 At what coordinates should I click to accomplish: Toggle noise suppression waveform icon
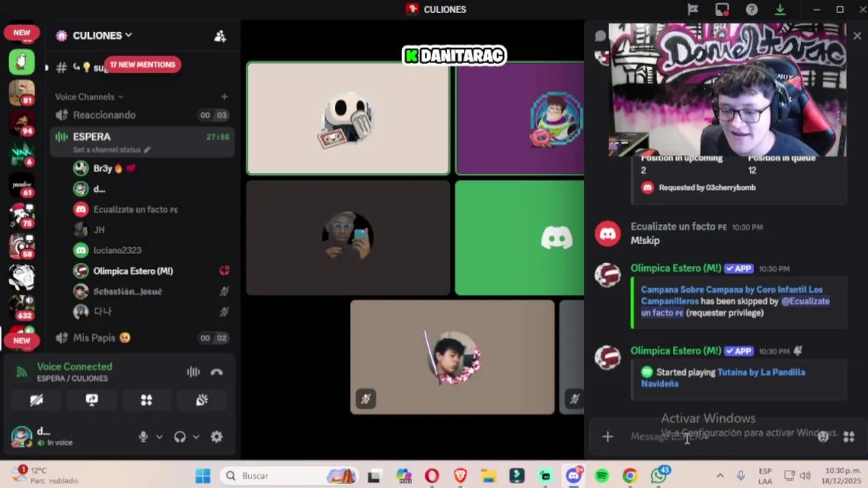(x=193, y=371)
